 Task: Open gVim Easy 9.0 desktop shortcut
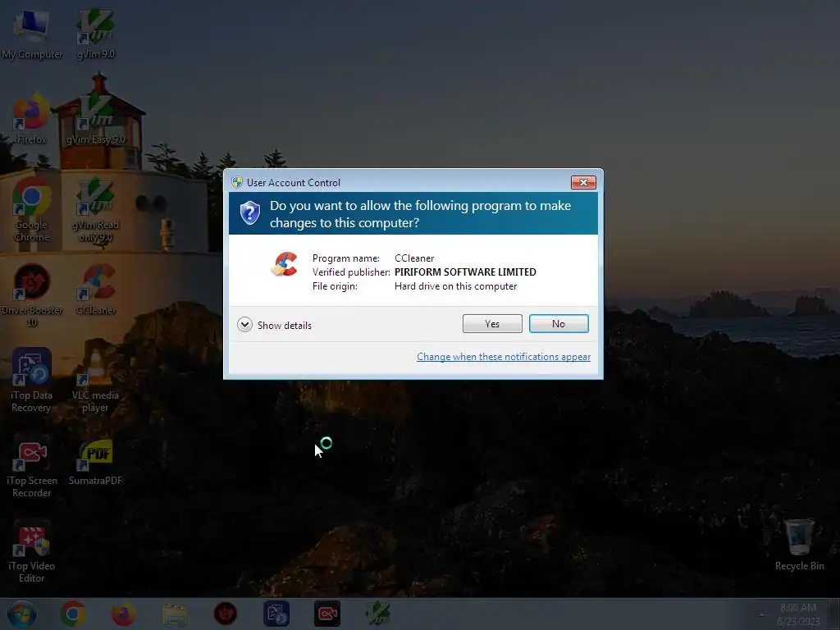[95, 119]
